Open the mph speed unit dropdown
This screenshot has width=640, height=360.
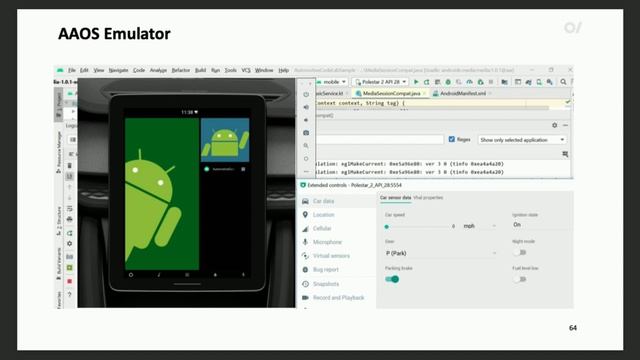480,226
